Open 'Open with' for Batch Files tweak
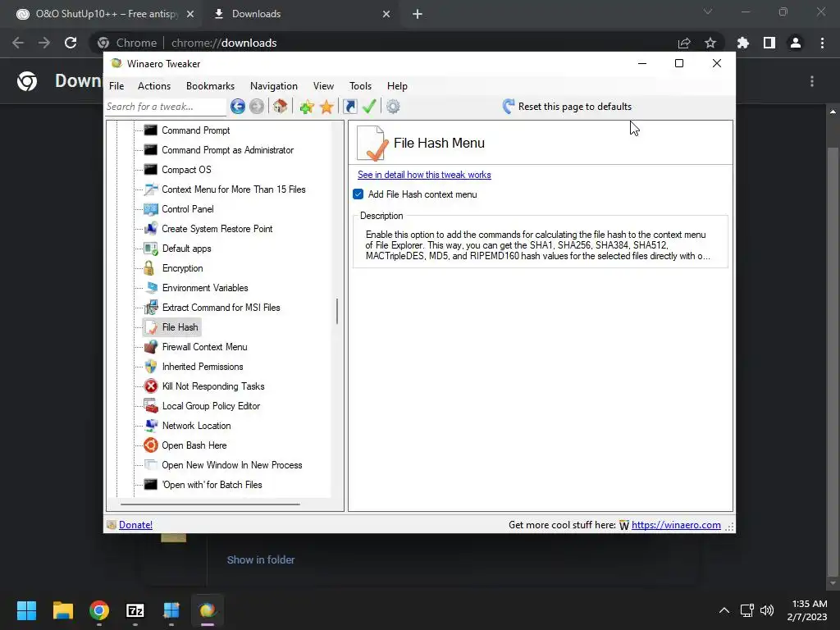Screen dimensions: 840x630 pos(212,485)
